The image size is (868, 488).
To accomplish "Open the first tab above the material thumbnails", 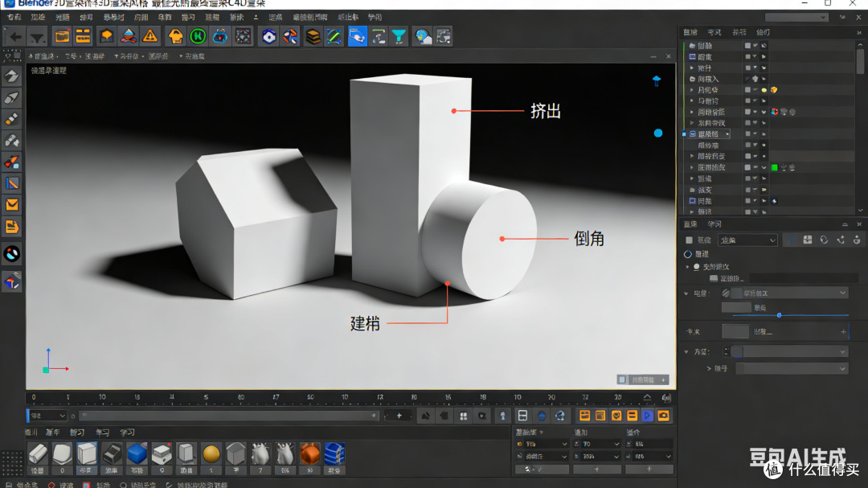I will tap(31, 432).
